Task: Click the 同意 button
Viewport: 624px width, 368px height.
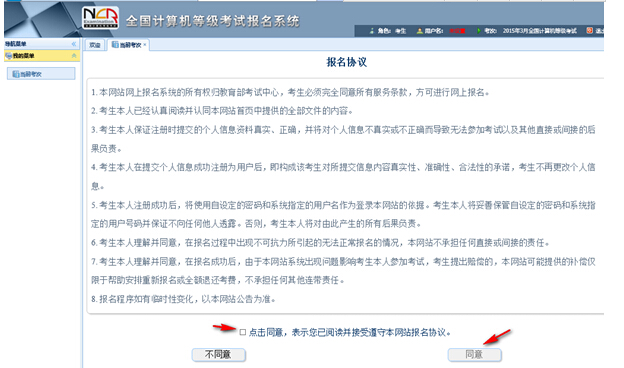Action: (474, 354)
